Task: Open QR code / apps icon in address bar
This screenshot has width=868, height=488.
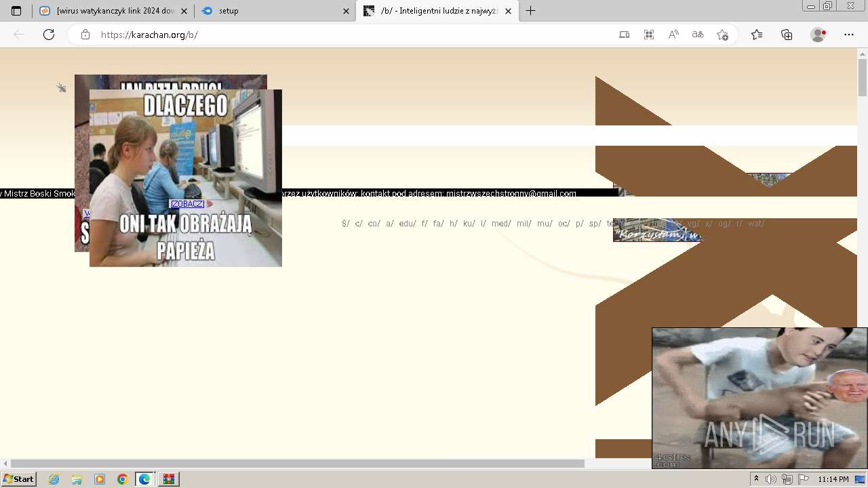Action: tap(649, 35)
